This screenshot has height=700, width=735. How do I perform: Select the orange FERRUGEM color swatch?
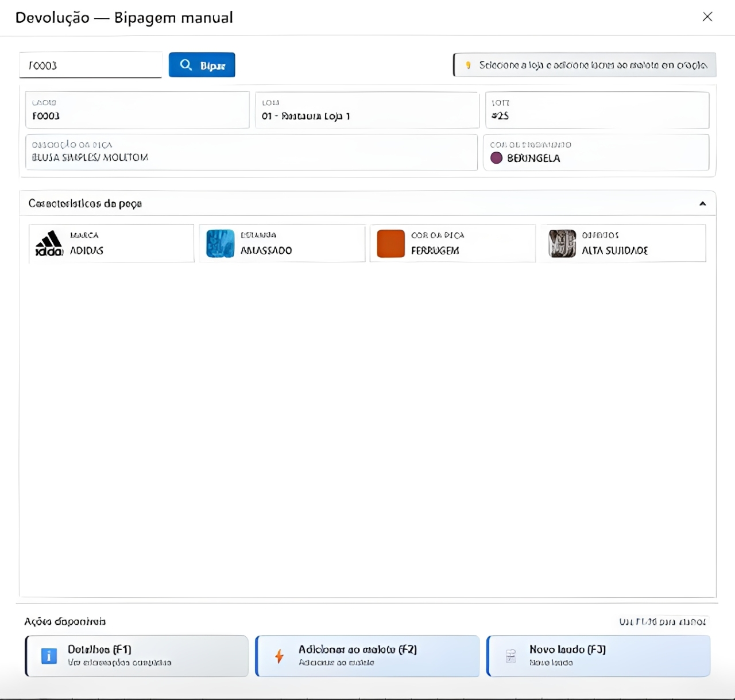tap(390, 243)
